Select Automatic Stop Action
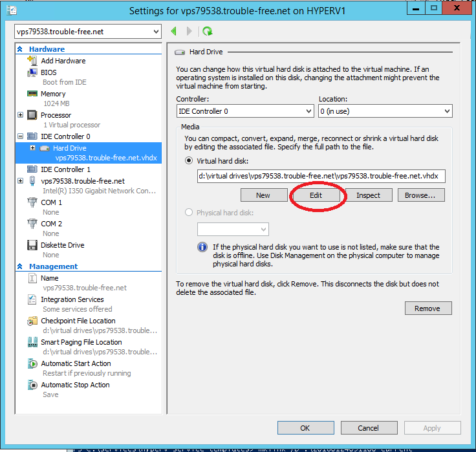This screenshot has height=452, width=476. click(x=75, y=385)
